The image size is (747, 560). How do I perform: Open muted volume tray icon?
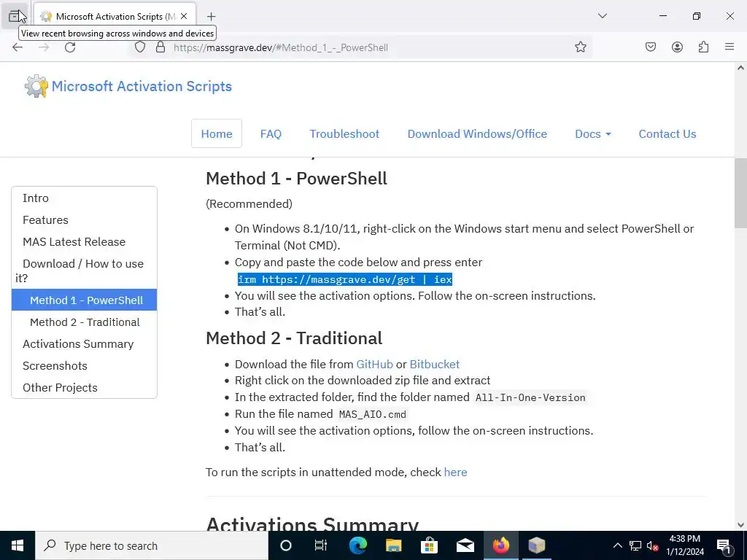pos(653,545)
